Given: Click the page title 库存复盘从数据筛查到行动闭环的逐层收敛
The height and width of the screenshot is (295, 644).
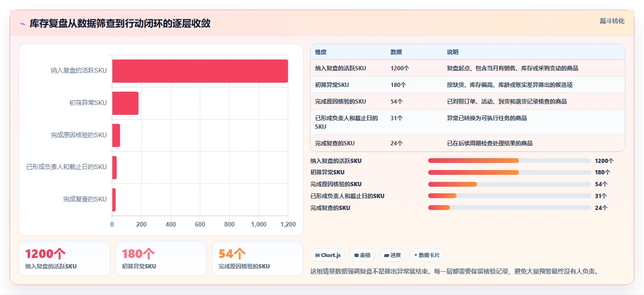Looking at the screenshot, I should coord(120,24).
